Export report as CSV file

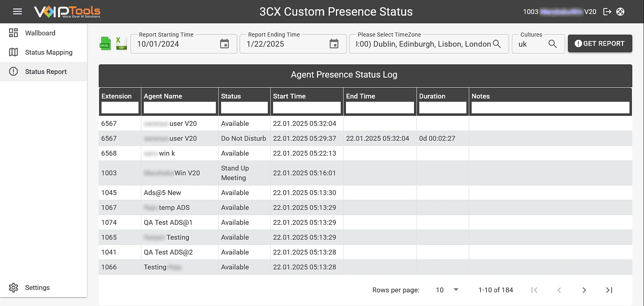pos(121,43)
